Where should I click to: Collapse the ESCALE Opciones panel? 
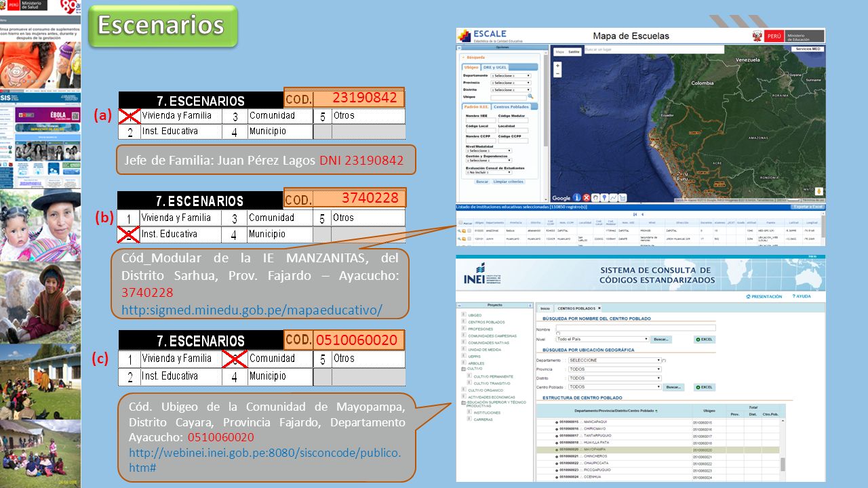coord(459,47)
